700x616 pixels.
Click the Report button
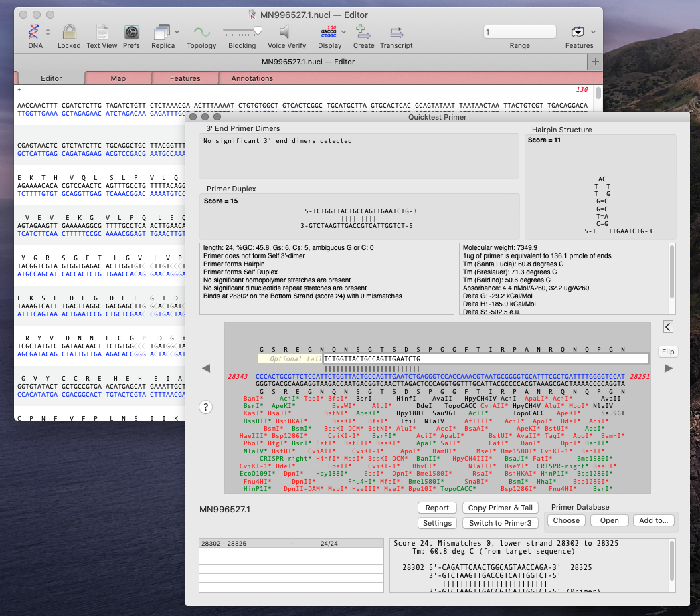click(x=437, y=508)
